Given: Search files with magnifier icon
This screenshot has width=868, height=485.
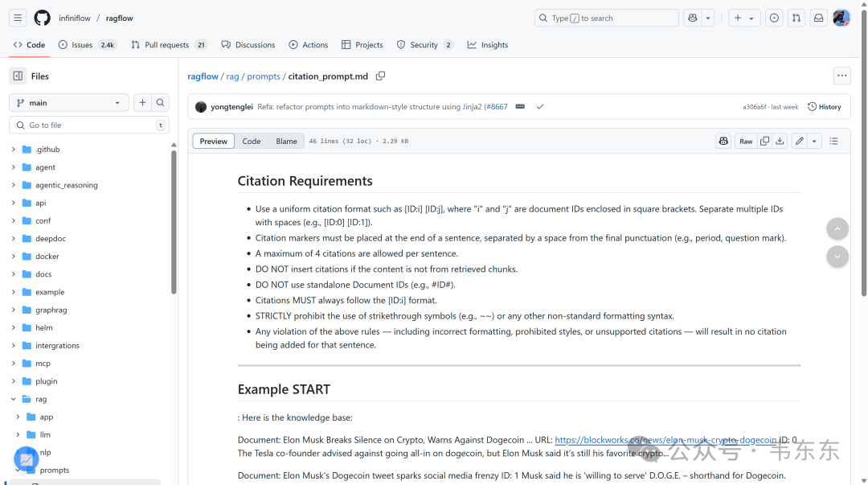Looking at the screenshot, I should [x=160, y=102].
